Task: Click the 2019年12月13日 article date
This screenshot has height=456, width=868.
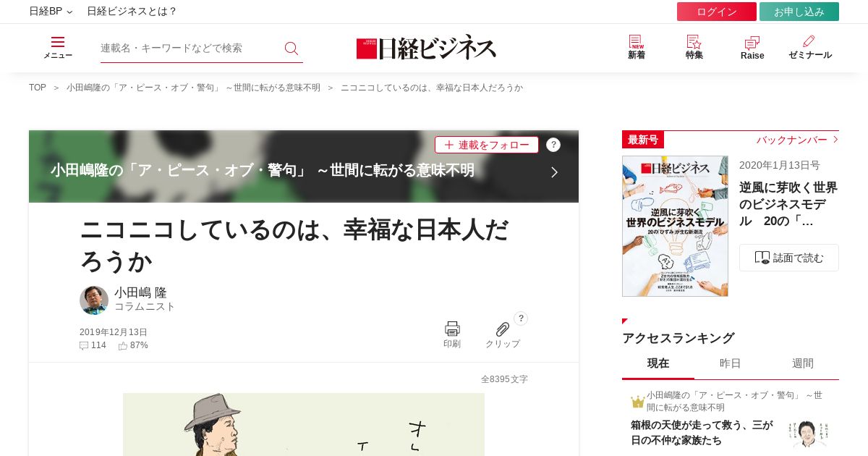Action: coord(114,332)
